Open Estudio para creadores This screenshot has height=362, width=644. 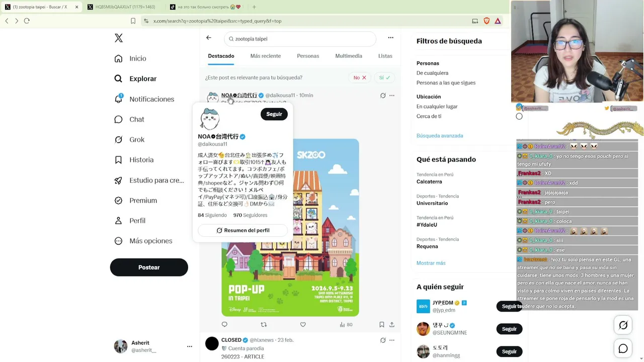pos(149,180)
